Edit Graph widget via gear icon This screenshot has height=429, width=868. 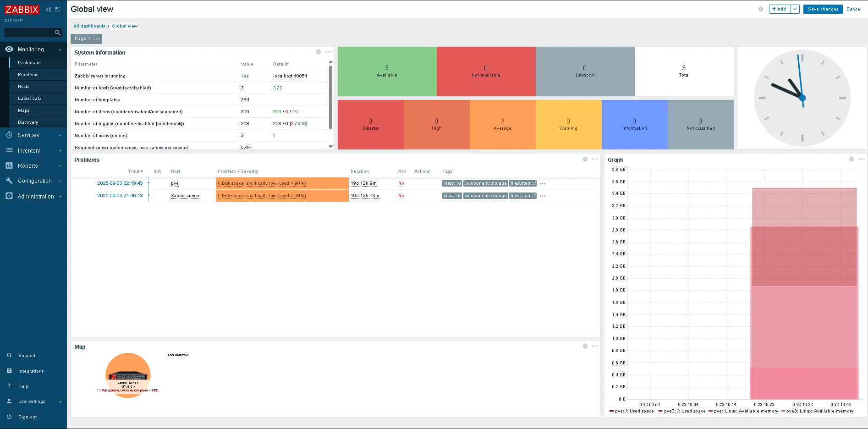[852, 159]
